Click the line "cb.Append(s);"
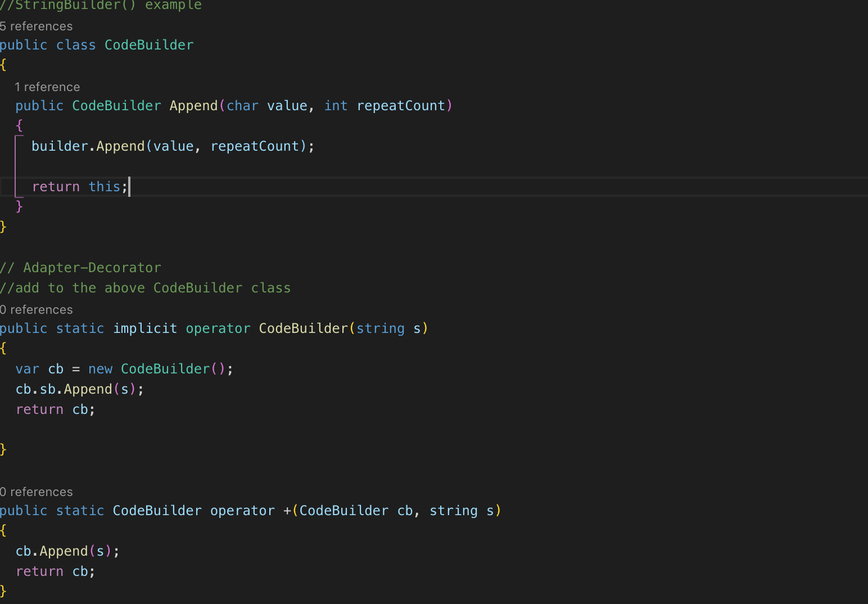This screenshot has width=868, height=604. point(67,551)
